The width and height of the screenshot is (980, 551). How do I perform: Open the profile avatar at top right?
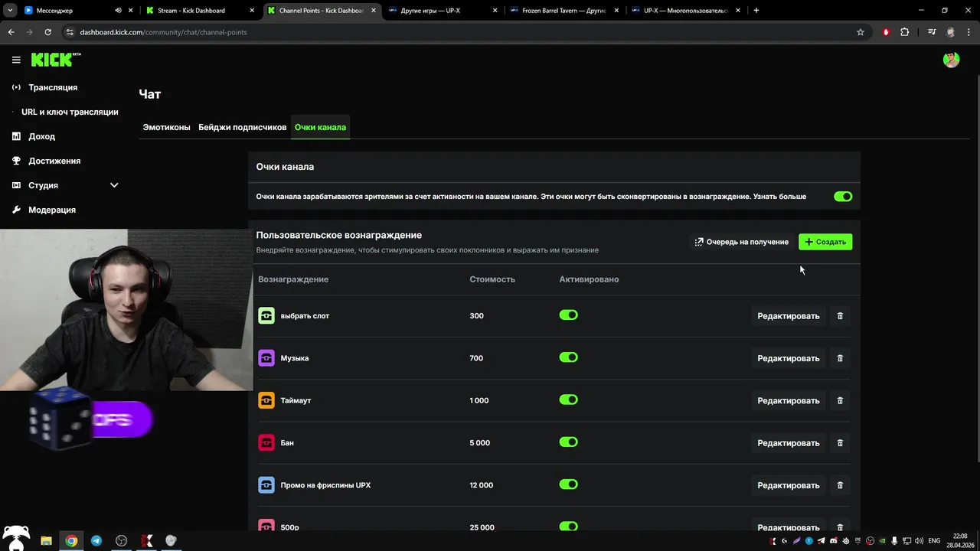[951, 60]
